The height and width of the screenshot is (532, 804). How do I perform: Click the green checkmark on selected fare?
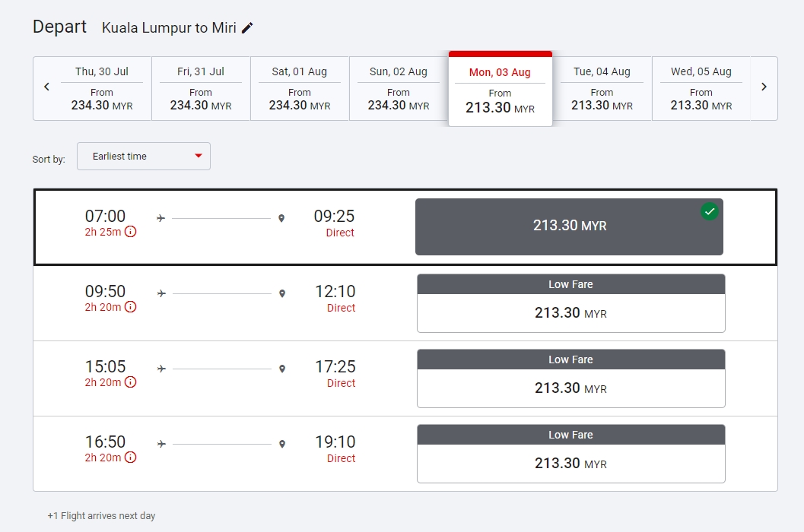709,212
